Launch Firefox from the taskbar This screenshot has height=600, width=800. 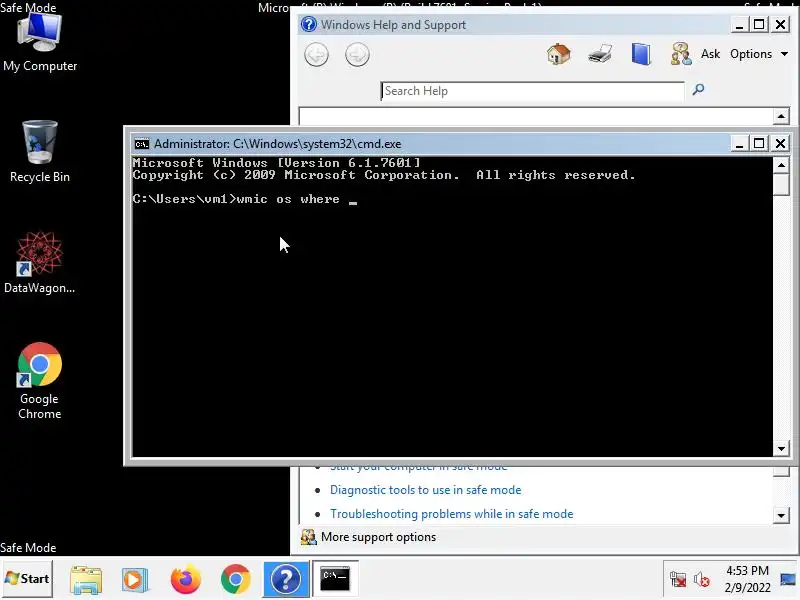185,580
